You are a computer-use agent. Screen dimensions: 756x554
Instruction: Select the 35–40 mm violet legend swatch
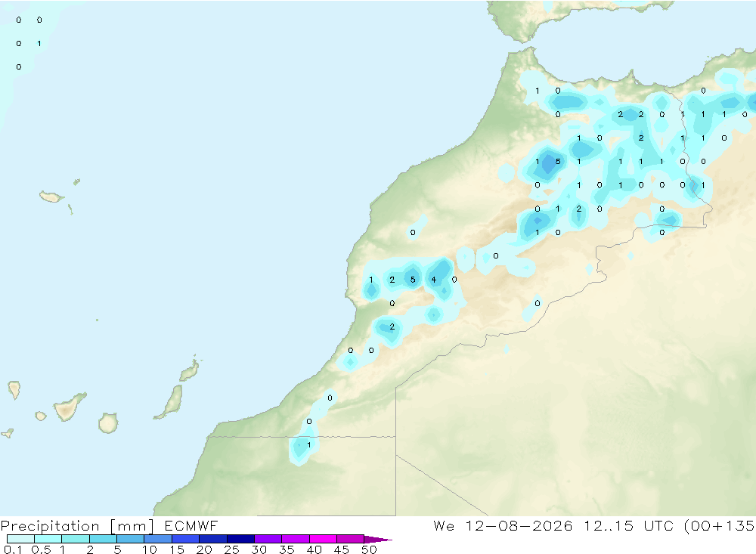pos(295,539)
